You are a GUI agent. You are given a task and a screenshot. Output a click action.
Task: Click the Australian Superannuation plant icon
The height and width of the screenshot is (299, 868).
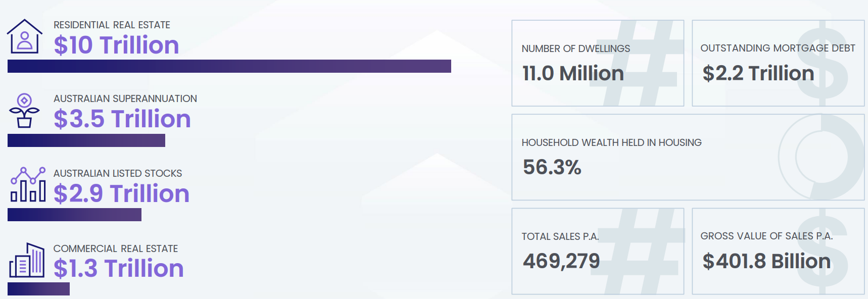point(24,111)
